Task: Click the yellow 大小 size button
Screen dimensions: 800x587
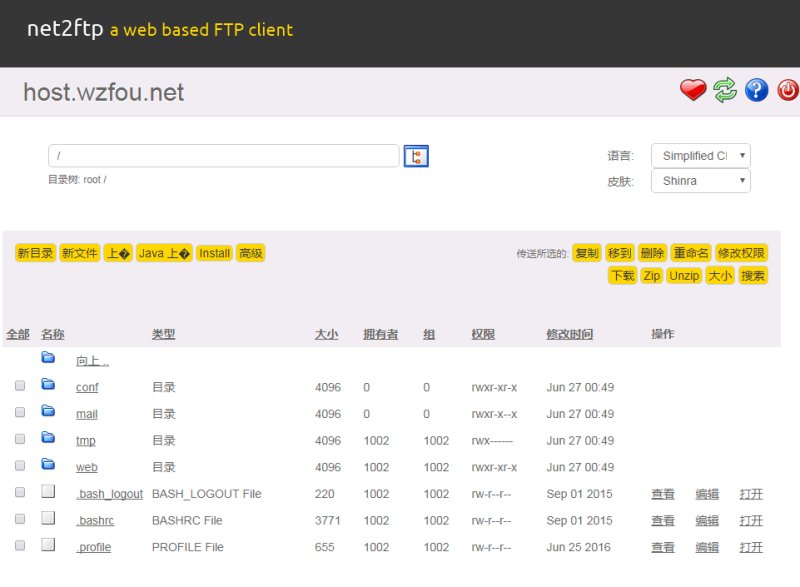Action: [x=720, y=276]
